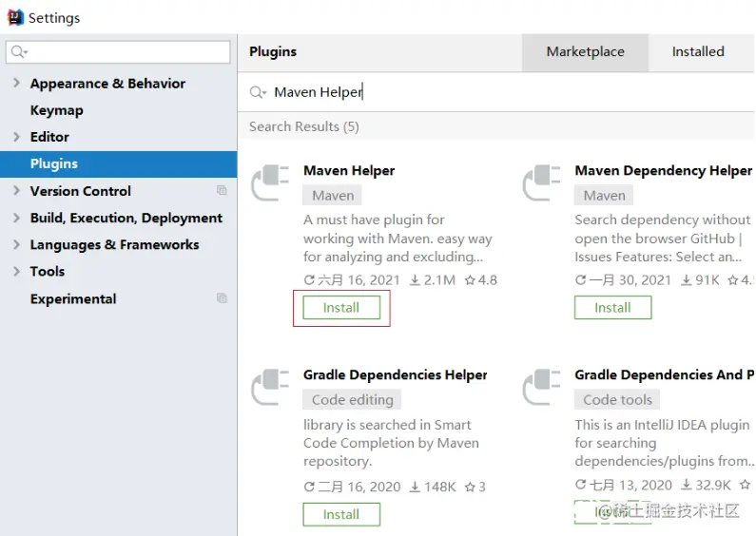
Task: Open the Keymap settings page
Action: point(57,110)
